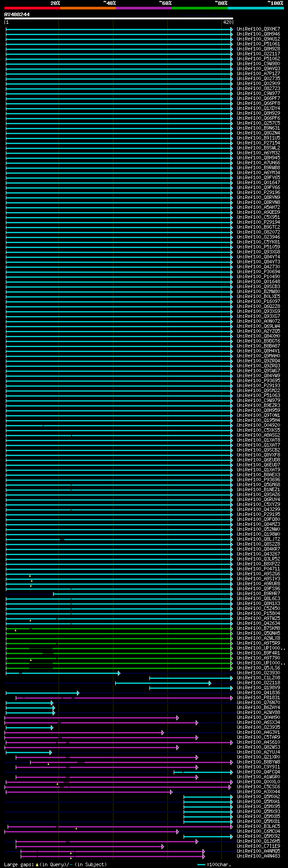Image resolution: width=288 pixels, height=868 pixels.
Task: Click the UniRef100_A6SX34 label
Action: pyautogui.click(x=258, y=723)
